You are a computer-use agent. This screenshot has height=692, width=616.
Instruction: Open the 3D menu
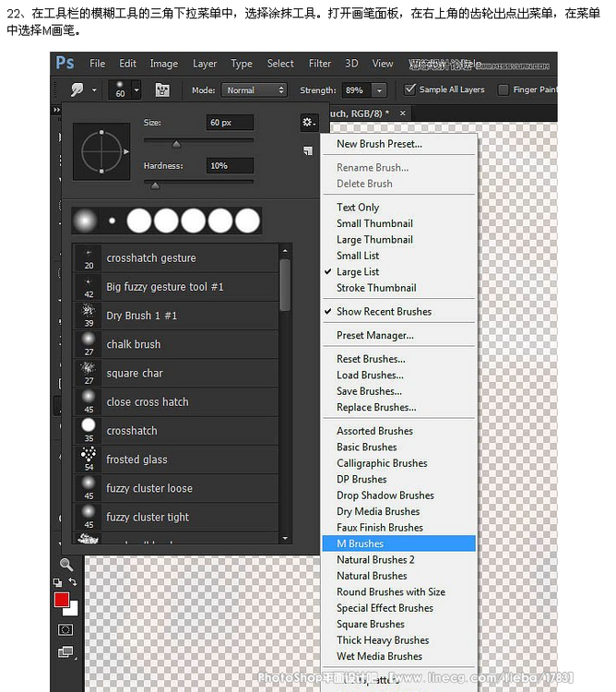click(x=351, y=64)
